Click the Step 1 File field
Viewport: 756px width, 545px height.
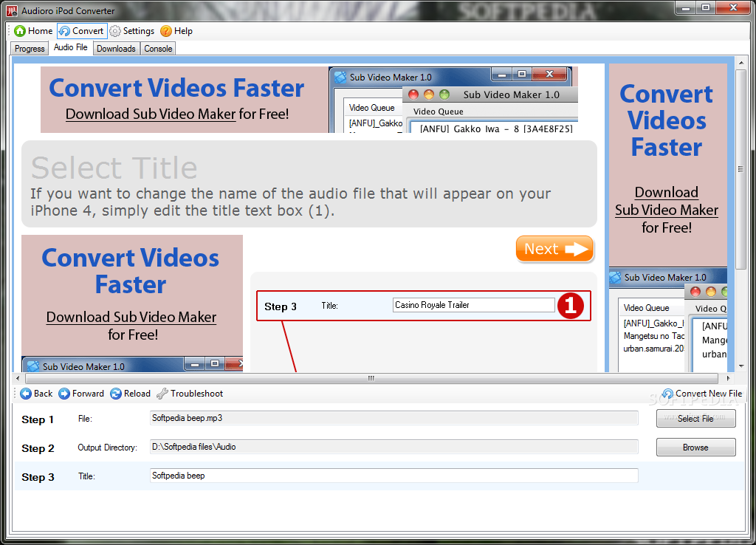(x=394, y=418)
